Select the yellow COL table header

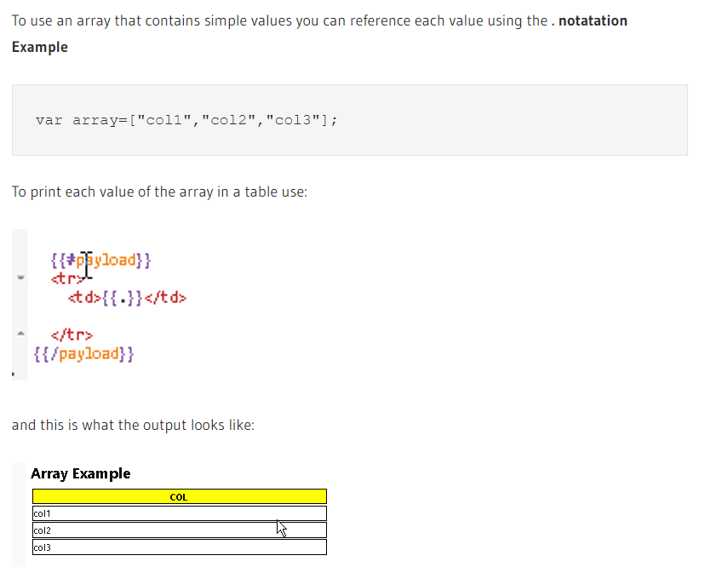(x=179, y=496)
